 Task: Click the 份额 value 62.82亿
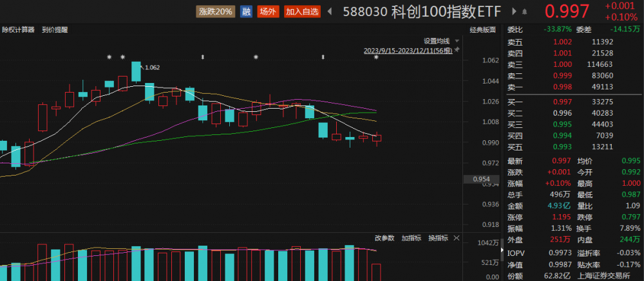point(558,276)
